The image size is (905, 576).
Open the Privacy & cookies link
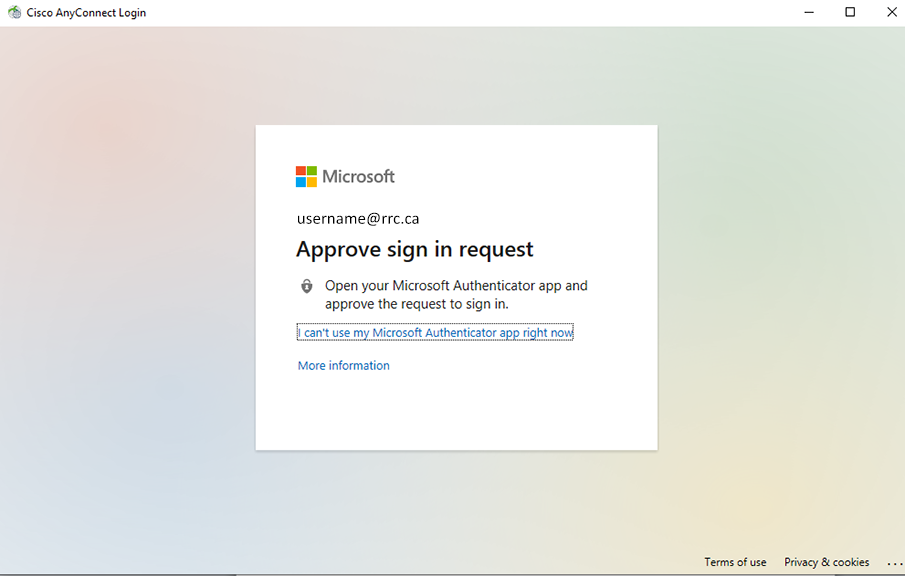(x=826, y=562)
